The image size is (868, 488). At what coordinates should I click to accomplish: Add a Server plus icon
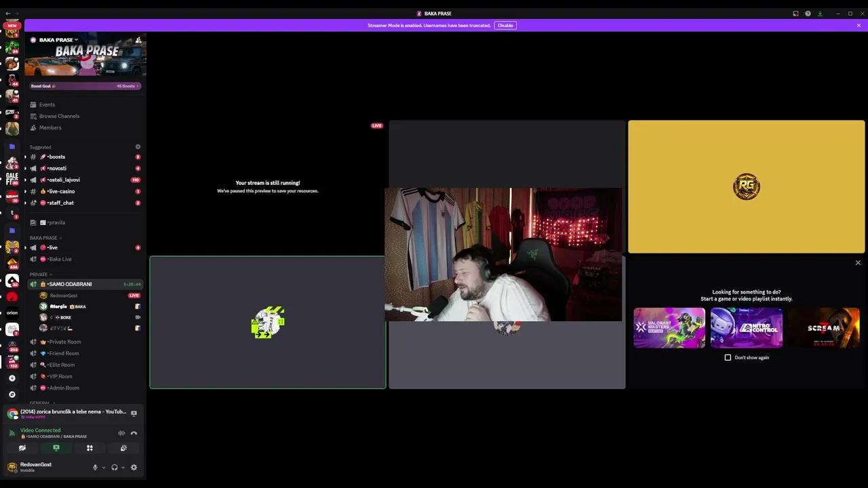click(12, 378)
